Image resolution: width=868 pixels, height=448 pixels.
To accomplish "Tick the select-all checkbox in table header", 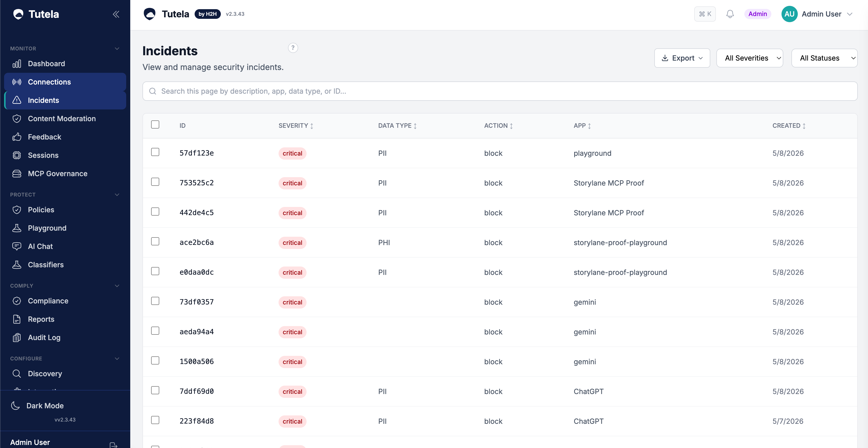I will (155, 124).
